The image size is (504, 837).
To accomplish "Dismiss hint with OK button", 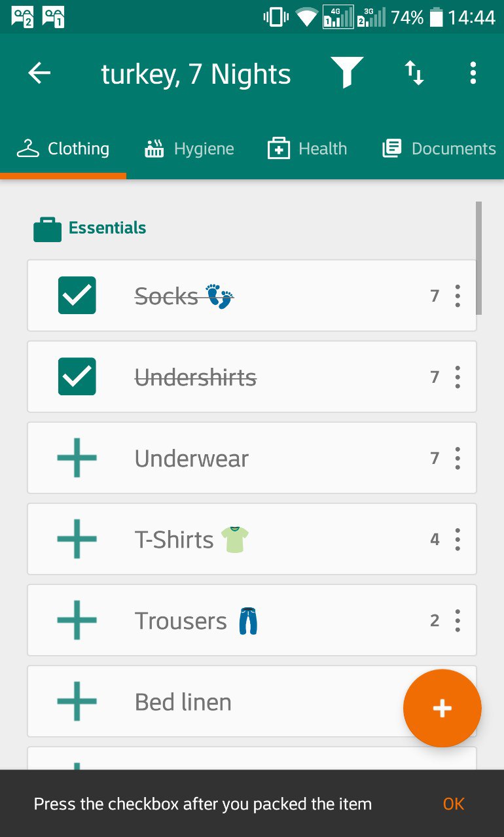I will click(454, 804).
